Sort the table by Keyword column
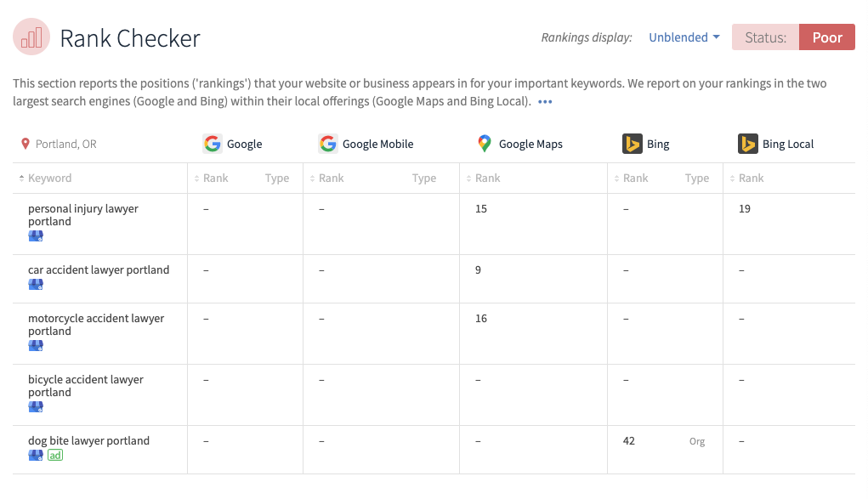This screenshot has width=868, height=499. point(49,179)
